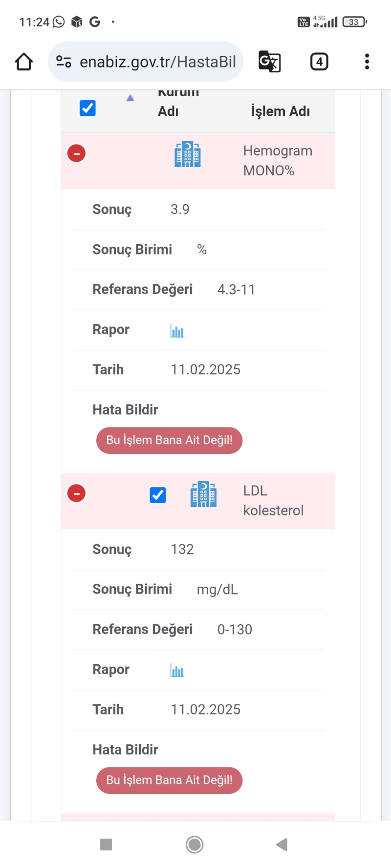This screenshot has height=868, width=391.
Task: Toggle the select-all checkbox in table header
Action: [87, 108]
